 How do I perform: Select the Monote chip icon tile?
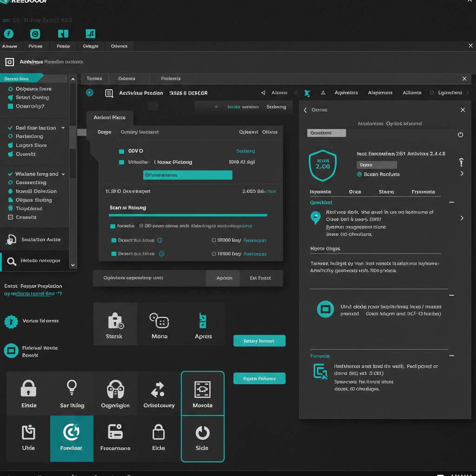tap(203, 393)
